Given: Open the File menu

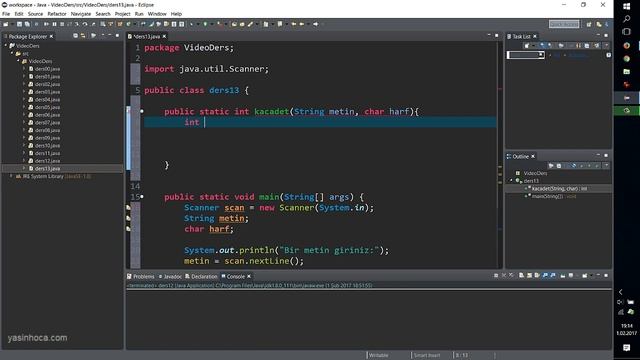Looking at the screenshot, I should pyautogui.click(x=6, y=14).
